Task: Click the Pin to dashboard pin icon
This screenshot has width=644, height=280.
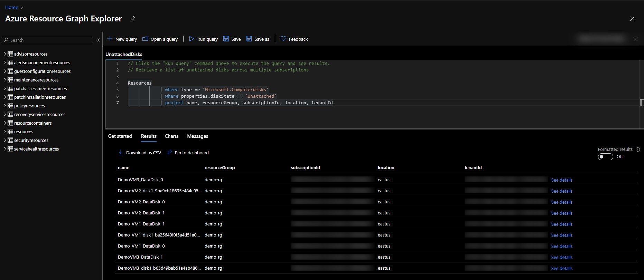Action: [169, 153]
